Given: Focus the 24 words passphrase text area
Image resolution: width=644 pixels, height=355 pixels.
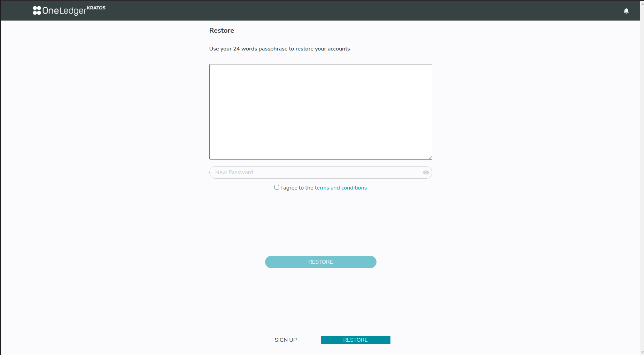Looking at the screenshot, I should coord(320,111).
